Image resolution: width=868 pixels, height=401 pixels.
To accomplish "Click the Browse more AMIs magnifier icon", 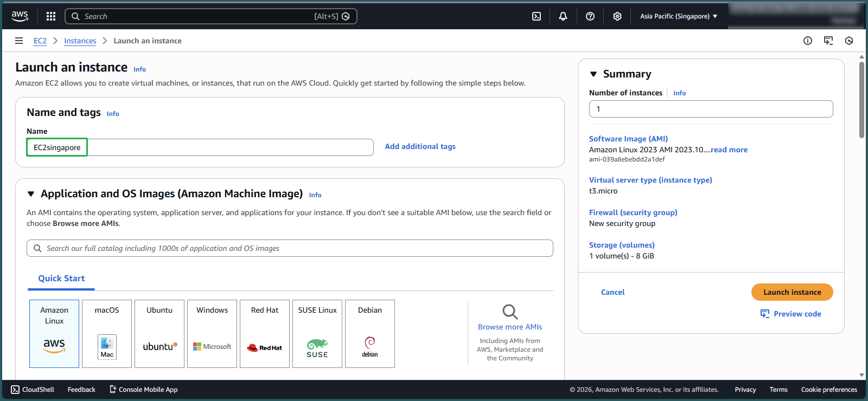I will pos(510,312).
